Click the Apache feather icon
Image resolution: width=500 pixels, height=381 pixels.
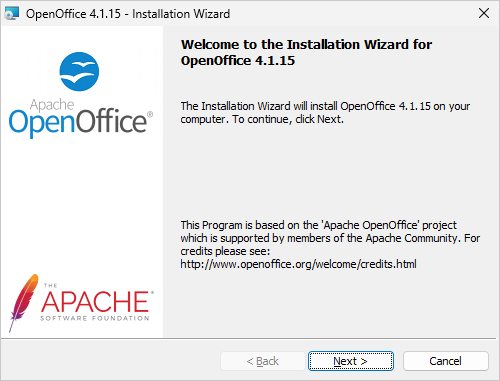click(23, 303)
